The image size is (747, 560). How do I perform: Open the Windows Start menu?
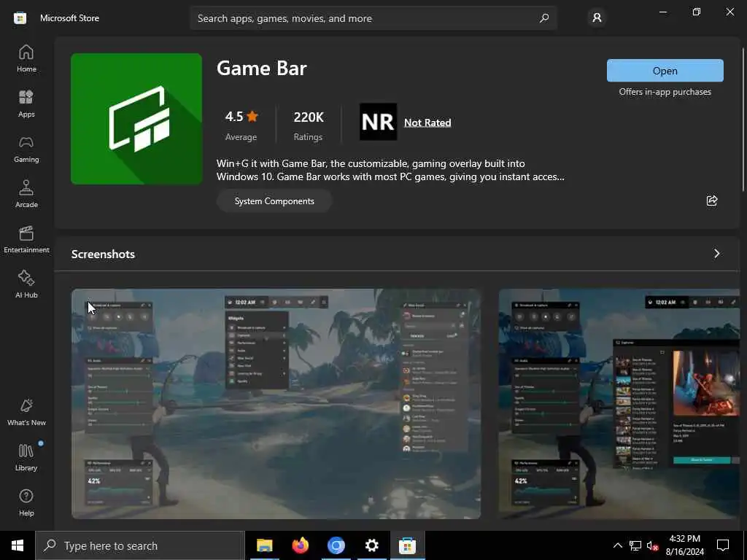coord(18,545)
